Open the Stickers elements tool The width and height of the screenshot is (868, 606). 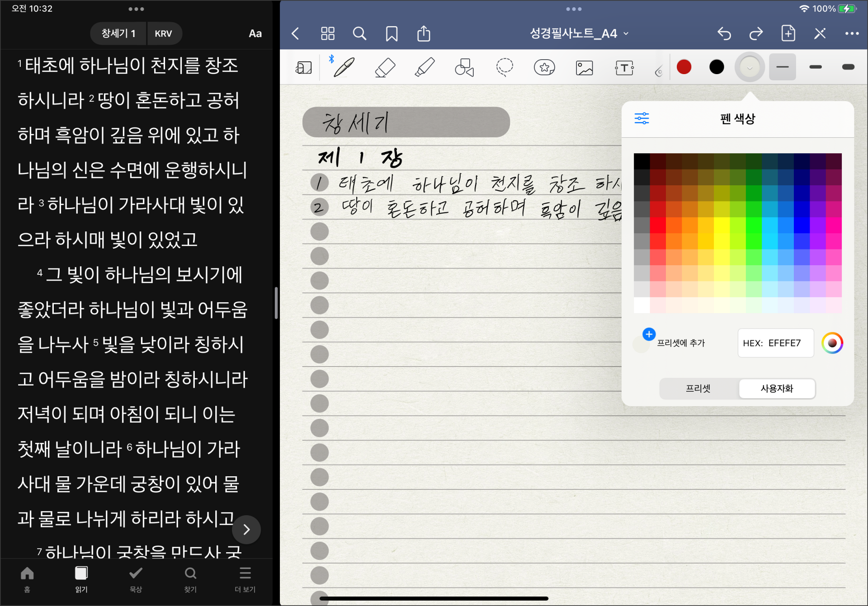point(544,68)
